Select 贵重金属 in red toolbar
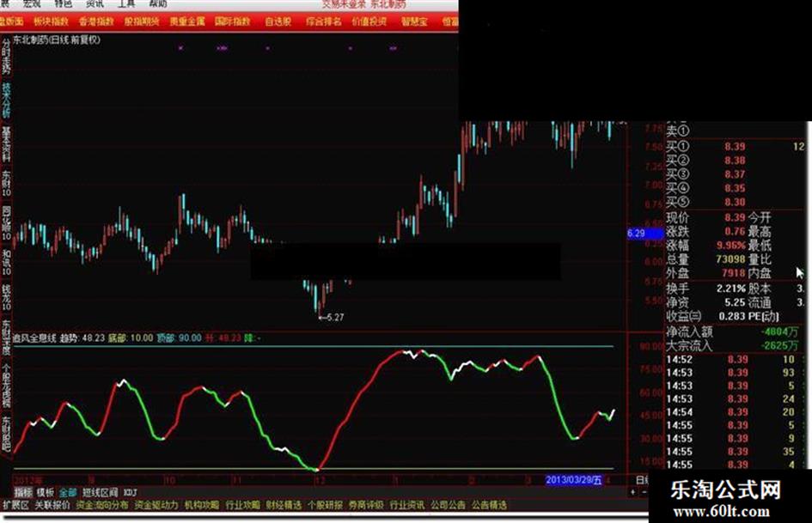Image resolution: width=812 pixels, height=523 pixels. (187, 21)
